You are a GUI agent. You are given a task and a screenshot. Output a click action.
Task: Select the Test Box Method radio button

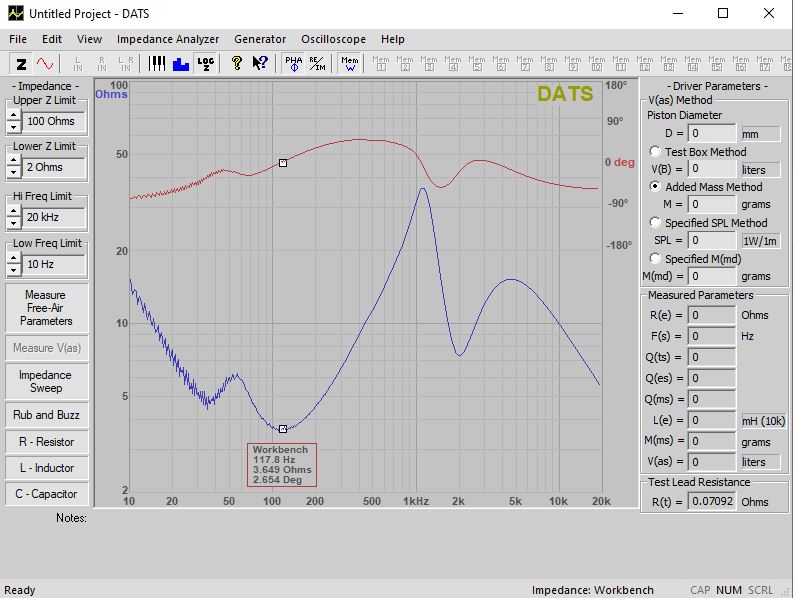pyautogui.click(x=655, y=151)
